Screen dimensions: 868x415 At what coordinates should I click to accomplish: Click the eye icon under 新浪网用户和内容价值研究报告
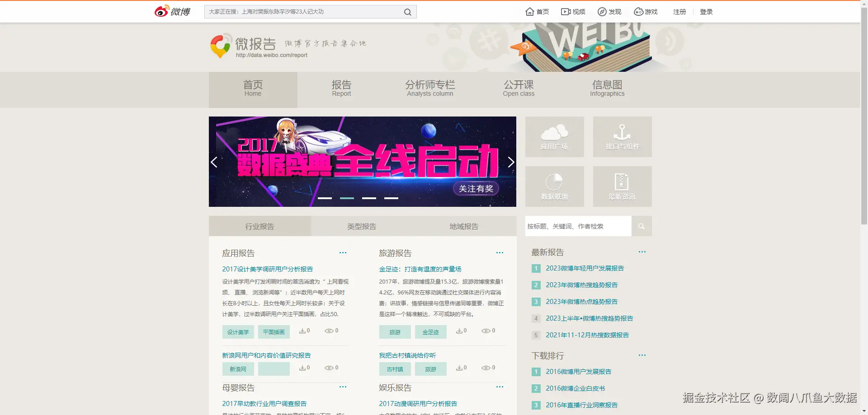click(329, 368)
